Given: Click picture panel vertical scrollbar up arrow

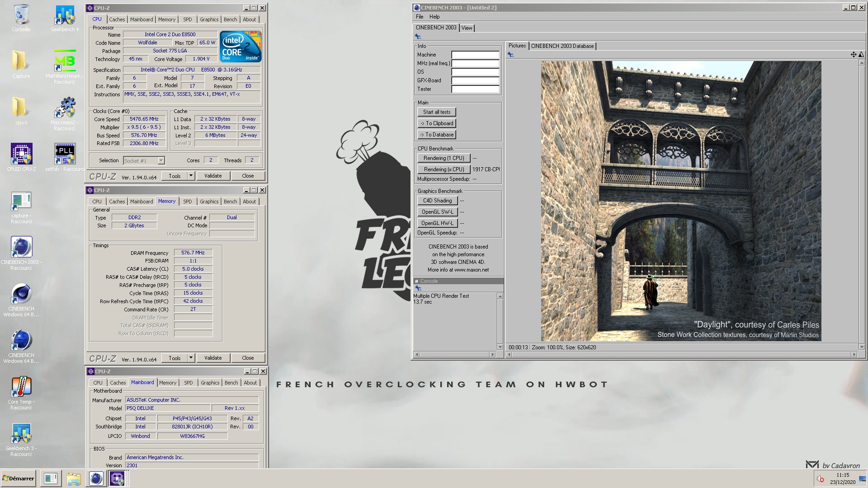Looking at the screenshot, I should 861,63.
